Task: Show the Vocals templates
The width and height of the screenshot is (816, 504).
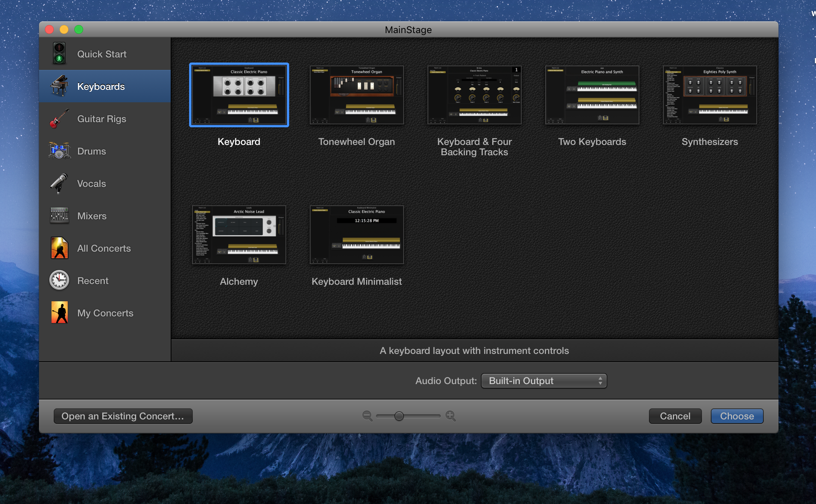Action: click(x=105, y=183)
